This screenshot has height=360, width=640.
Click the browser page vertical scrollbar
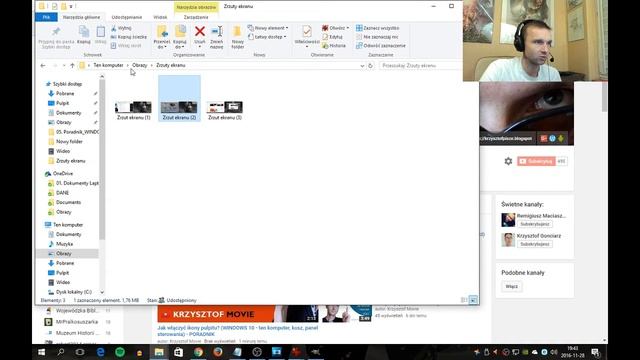click(604, 96)
